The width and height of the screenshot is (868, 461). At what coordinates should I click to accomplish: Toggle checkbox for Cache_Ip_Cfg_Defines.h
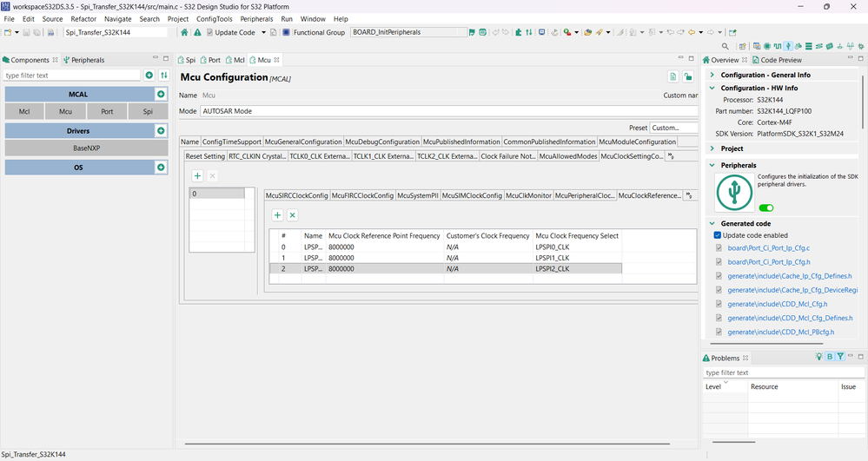point(719,275)
